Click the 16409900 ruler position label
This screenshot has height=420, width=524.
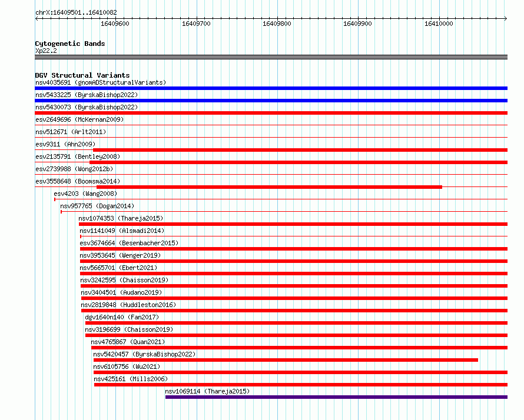coord(357,24)
